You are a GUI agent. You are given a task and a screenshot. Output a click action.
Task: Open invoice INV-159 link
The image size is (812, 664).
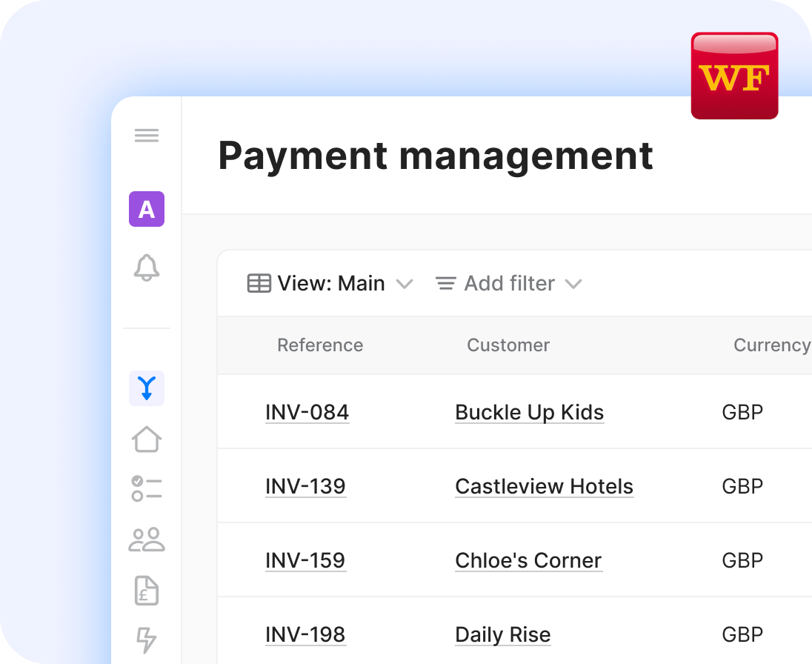coord(305,560)
